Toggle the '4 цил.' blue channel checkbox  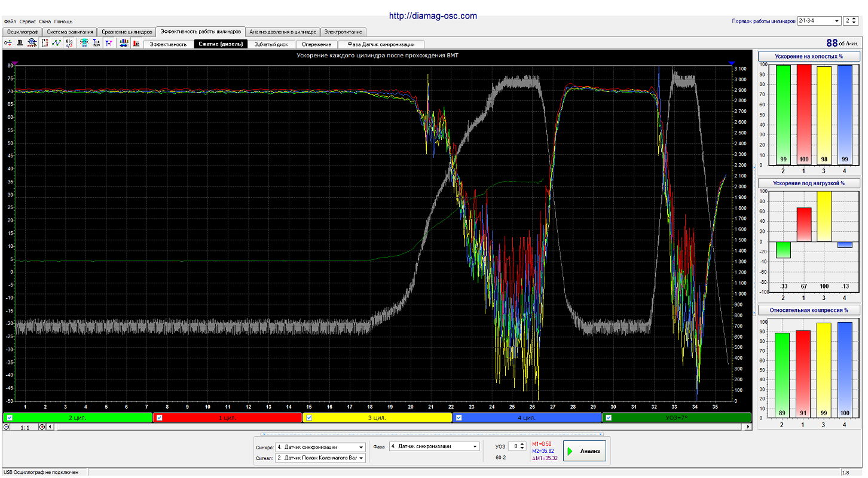(x=459, y=418)
